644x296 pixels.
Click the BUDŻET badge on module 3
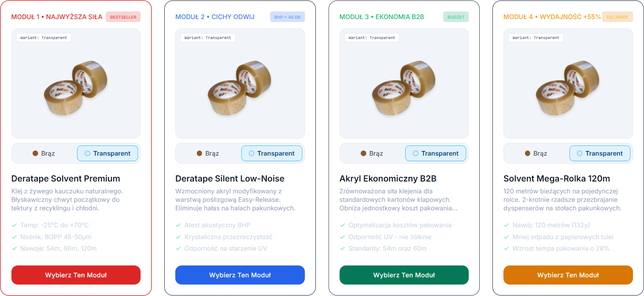tap(456, 17)
